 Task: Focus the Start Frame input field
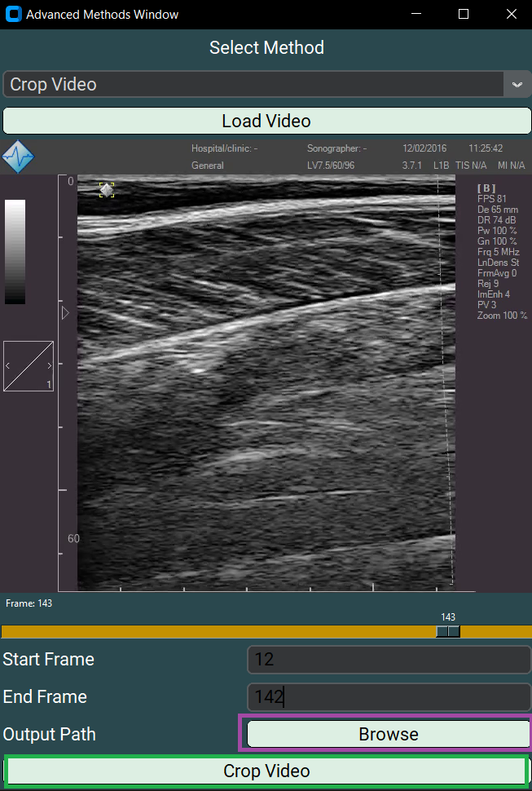(389, 660)
